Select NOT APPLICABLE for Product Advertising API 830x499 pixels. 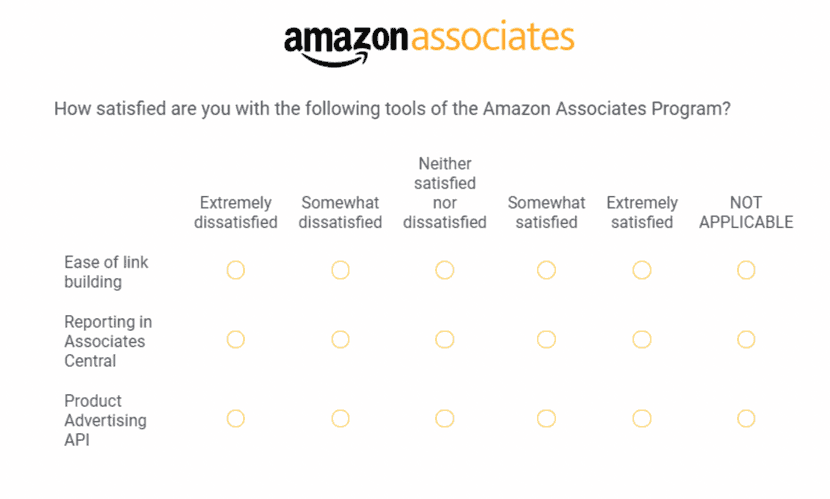point(746,418)
